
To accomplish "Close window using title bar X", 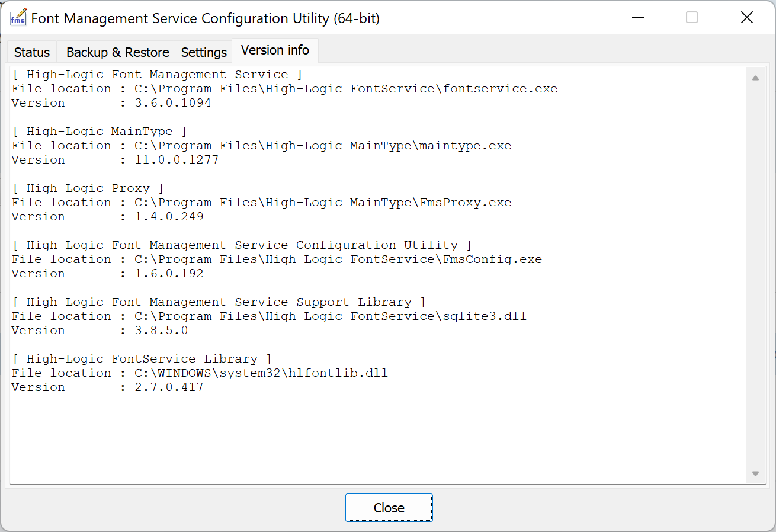I will pos(746,18).
